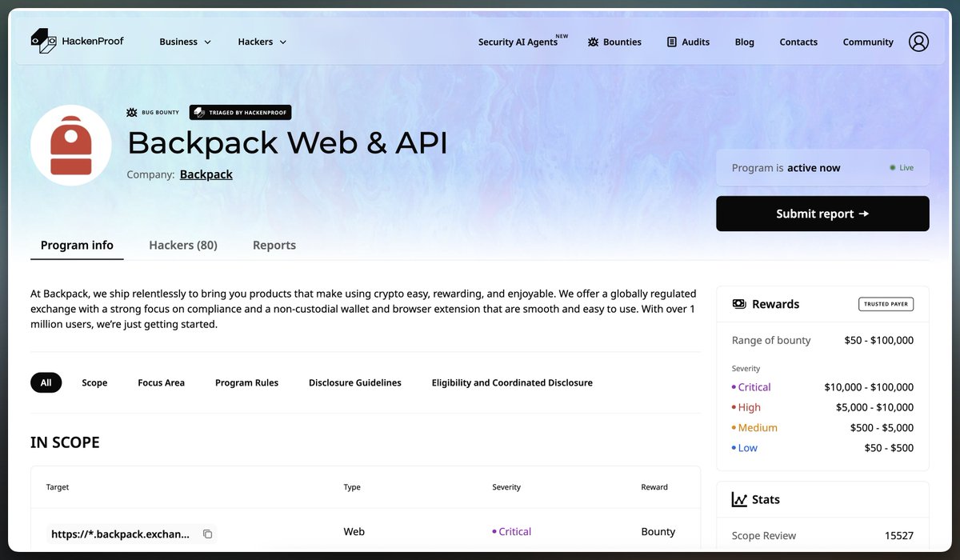Switch to the Program info tab

(x=77, y=246)
